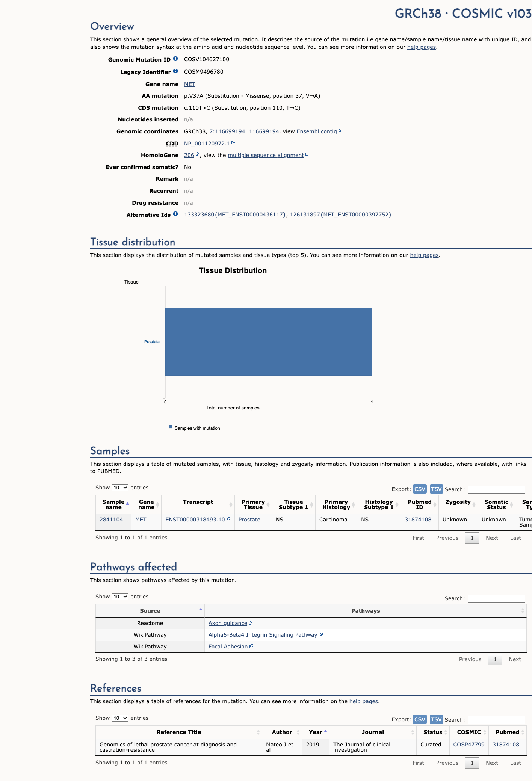The image size is (532, 781).
Task: Sort Samples table by Sample name arrow
Action: pos(127,503)
